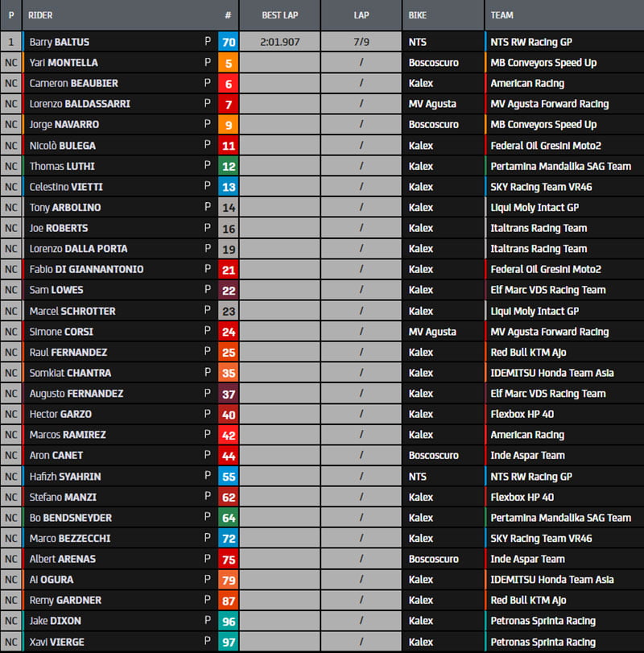
Task: Click the LAP column header
Action: (361, 15)
